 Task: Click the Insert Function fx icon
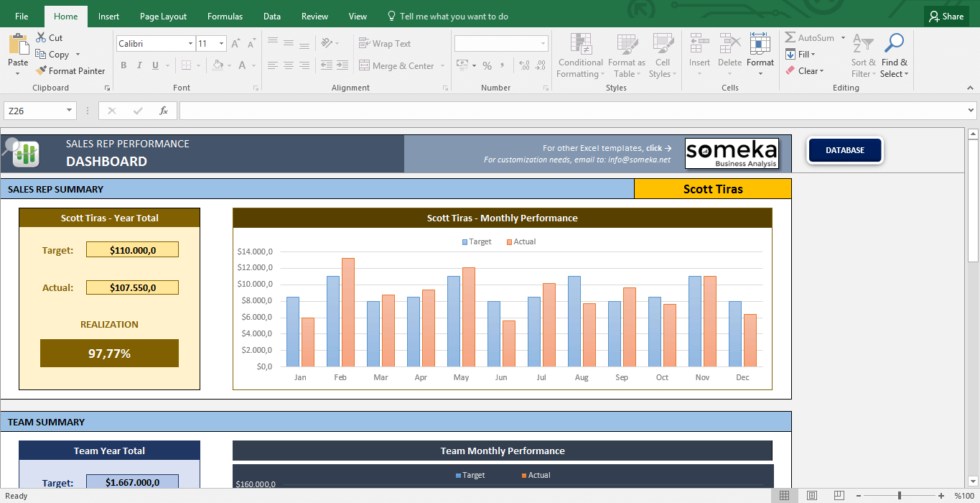(164, 111)
